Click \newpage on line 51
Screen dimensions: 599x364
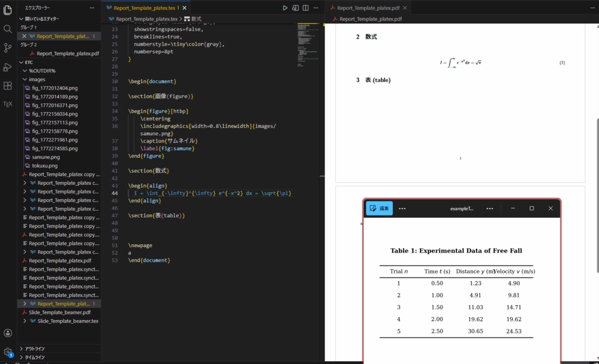click(140, 245)
